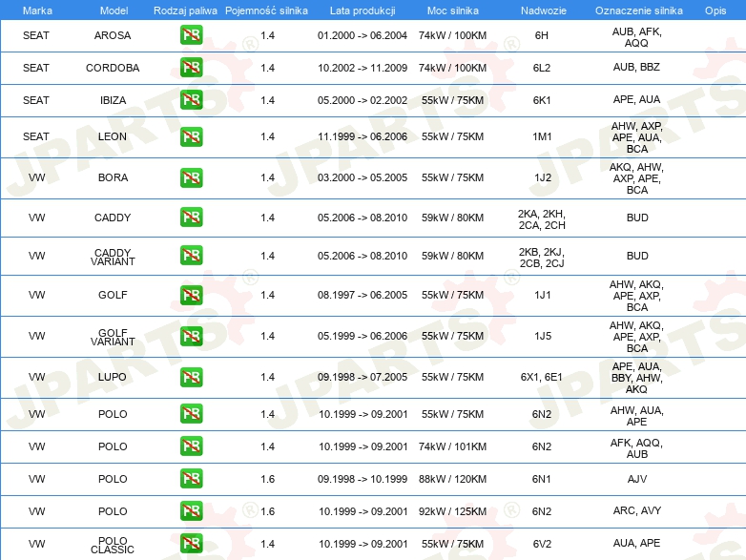Click body code 1J2

coord(543,177)
